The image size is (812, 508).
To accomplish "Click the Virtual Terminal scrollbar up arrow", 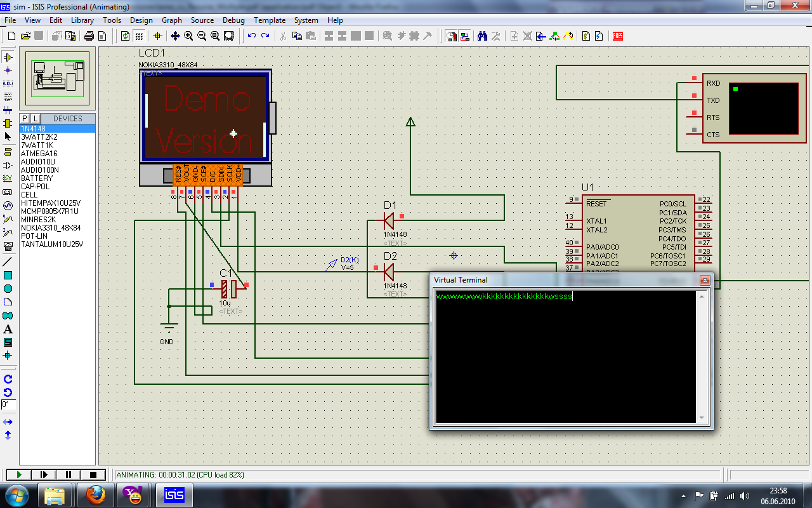I will tap(702, 296).
